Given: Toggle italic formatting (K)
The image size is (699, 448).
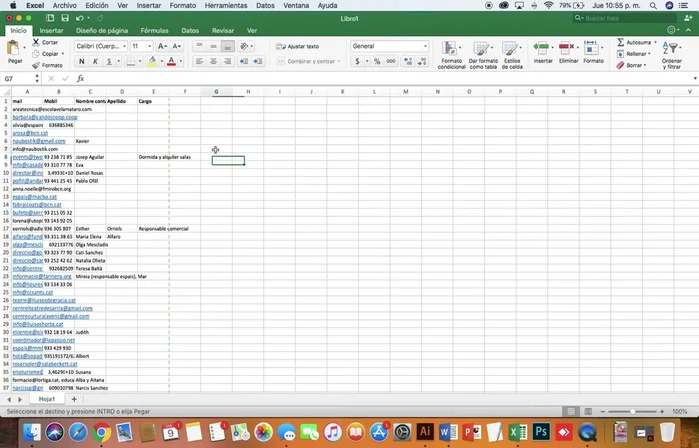Looking at the screenshot, I should (x=95, y=62).
